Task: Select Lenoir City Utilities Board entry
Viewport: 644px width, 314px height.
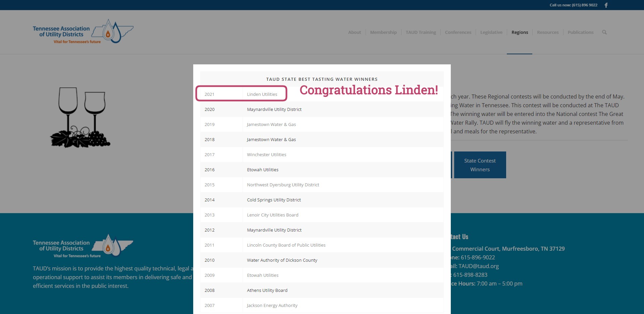Action: [273, 215]
